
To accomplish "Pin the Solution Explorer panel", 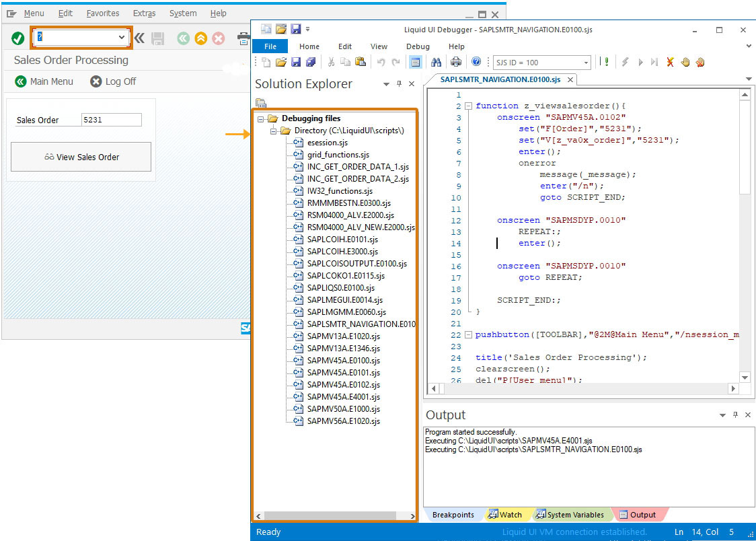I will (x=400, y=83).
